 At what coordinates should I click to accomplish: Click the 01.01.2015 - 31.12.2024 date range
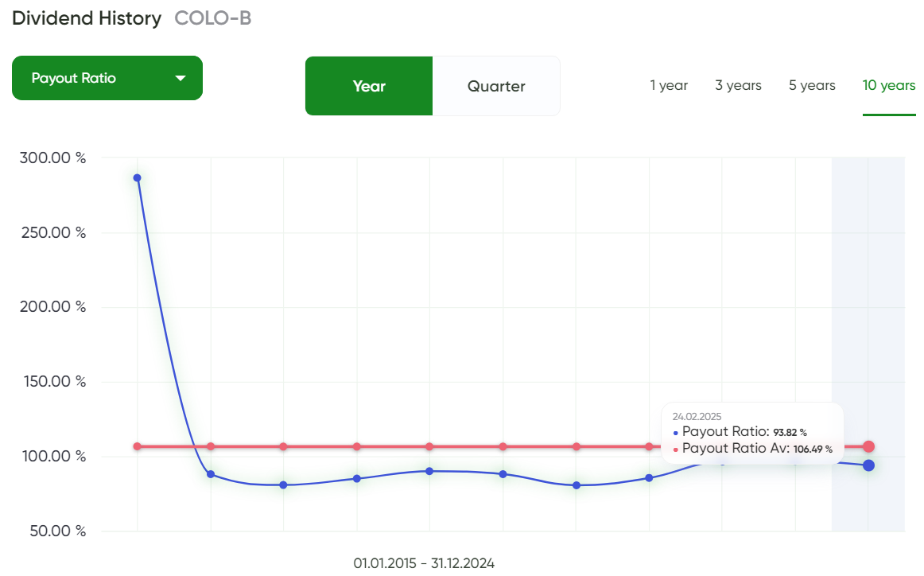click(424, 563)
